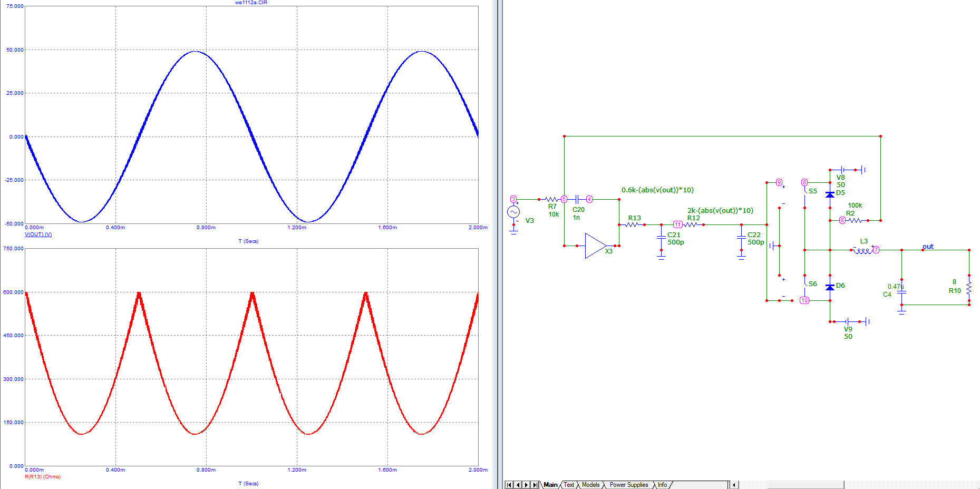Click the horizontal scrollbar left arrow
The width and height of the screenshot is (980, 489).
coord(734,485)
